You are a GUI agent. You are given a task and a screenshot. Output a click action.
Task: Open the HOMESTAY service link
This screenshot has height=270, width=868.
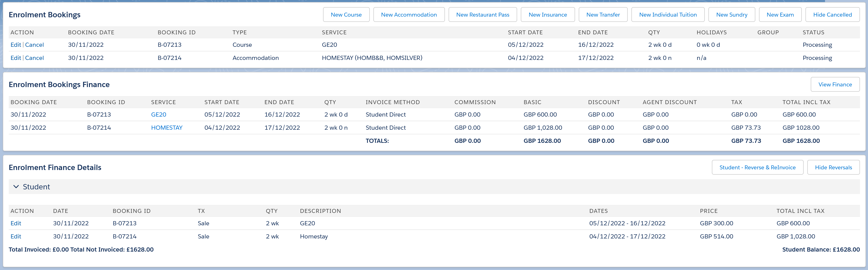click(166, 128)
